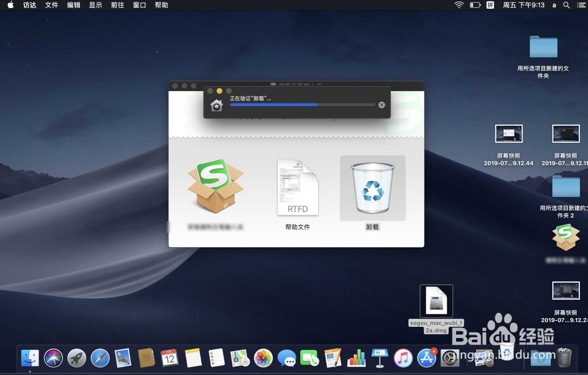The width and height of the screenshot is (588, 375).
Task: Cancel the 正在验证 progress with the X button
Action: [382, 105]
